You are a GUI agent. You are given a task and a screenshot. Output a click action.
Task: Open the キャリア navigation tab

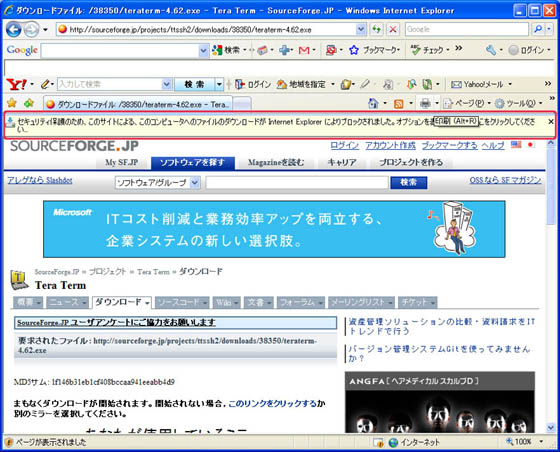[x=341, y=162]
